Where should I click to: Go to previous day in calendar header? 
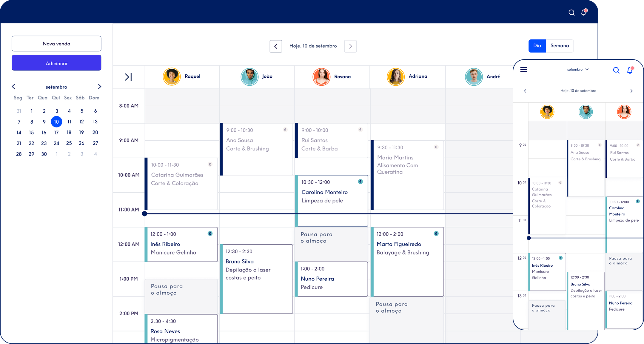(x=276, y=46)
